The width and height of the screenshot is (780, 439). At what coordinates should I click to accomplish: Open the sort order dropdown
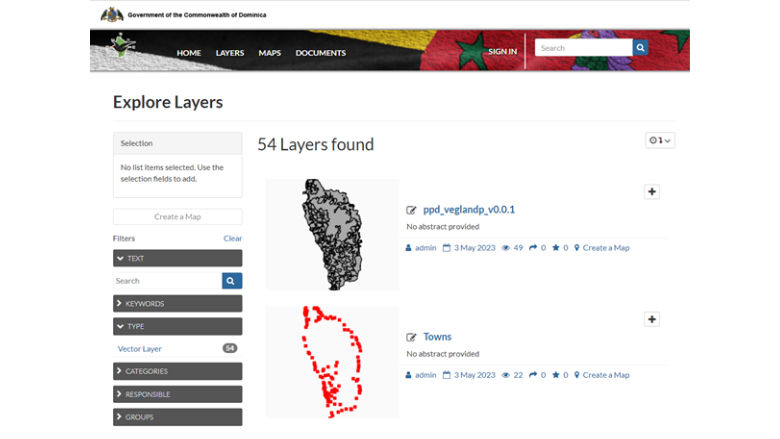(660, 140)
